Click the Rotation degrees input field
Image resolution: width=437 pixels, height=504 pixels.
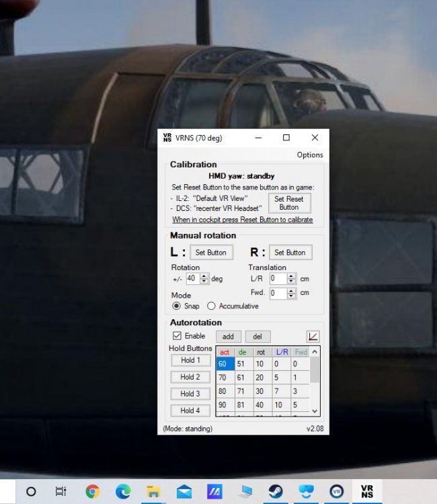[192, 278]
